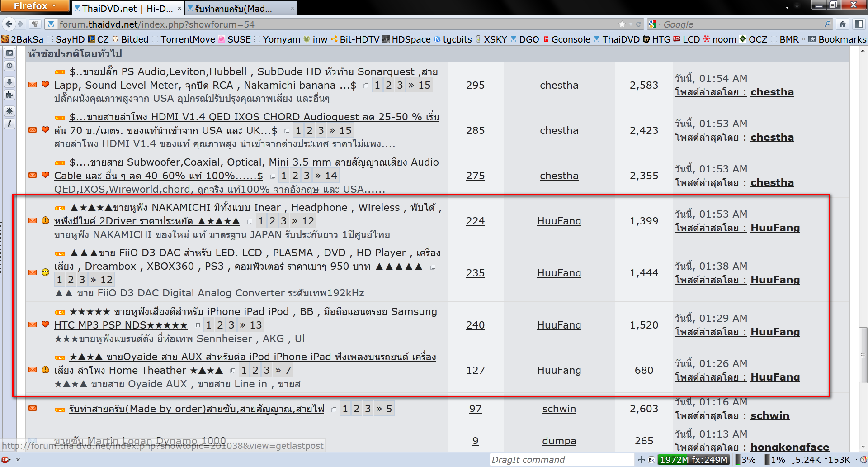Open the multipage icon on the NAKAMICHI topic
This screenshot has height=467, width=868.
point(250,221)
